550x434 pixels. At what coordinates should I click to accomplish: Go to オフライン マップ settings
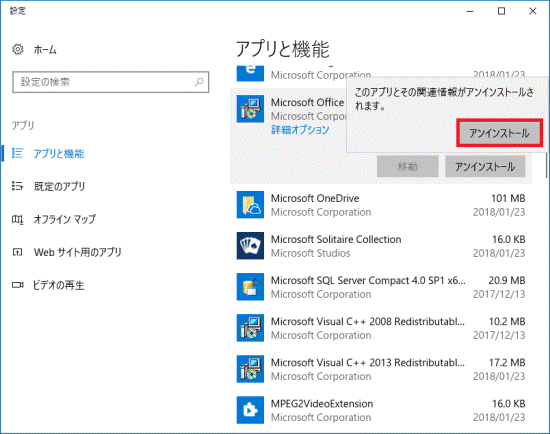pyautogui.click(x=65, y=219)
